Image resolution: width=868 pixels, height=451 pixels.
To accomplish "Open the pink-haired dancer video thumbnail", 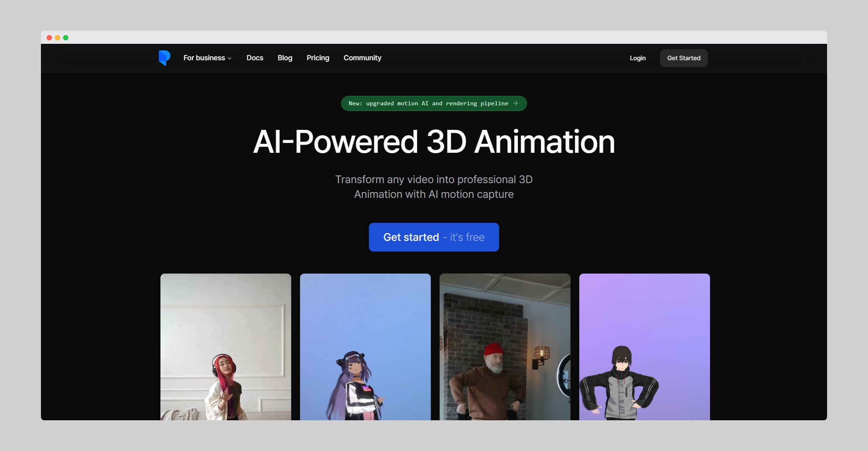I will [x=226, y=347].
